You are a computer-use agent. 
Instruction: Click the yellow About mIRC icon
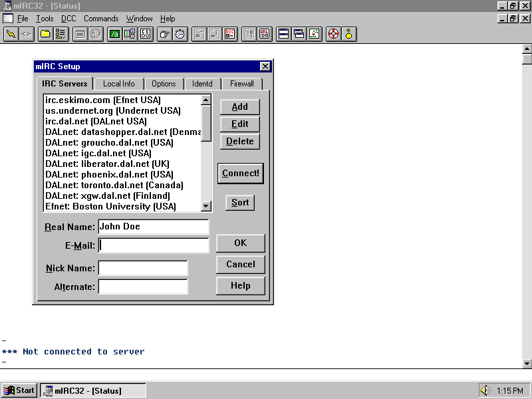tap(349, 35)
